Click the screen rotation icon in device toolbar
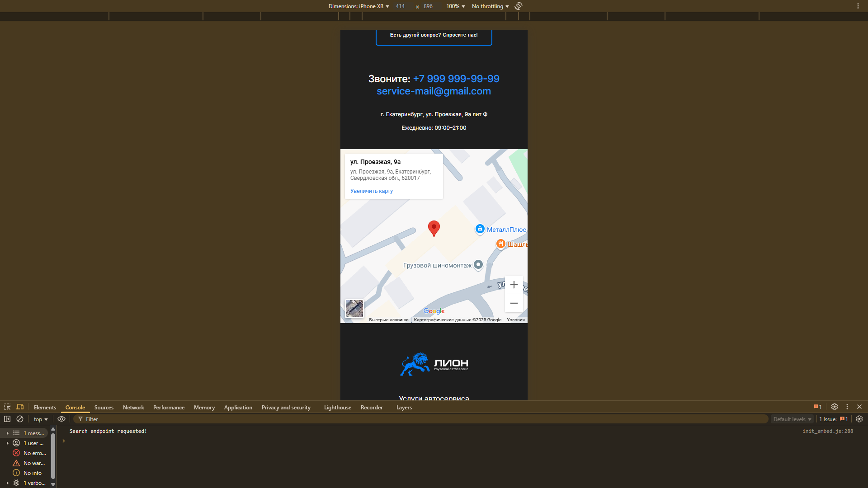This screenshot has height=488, width=868. tap(518, 6)
